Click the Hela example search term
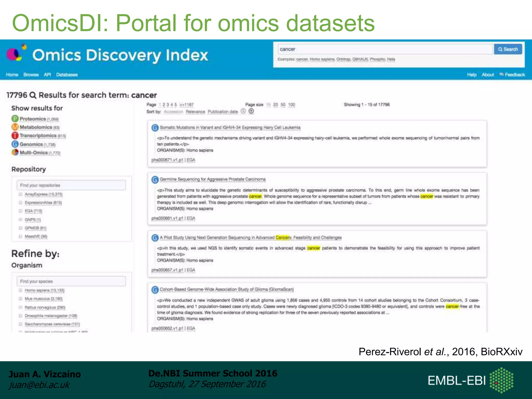Viewport: 532px width, 399px height. click(x=391, y=59)
